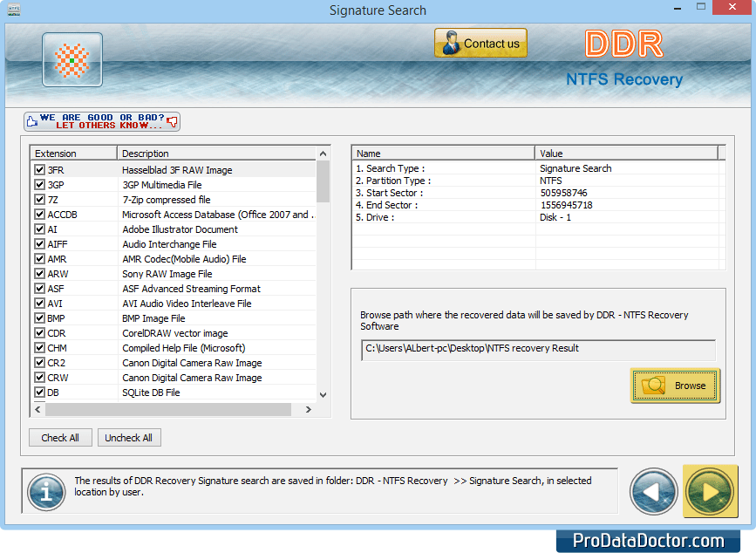756x553 pixels.
Task: Uncheck the DB extension checkbox
Action: coord(39,393)
